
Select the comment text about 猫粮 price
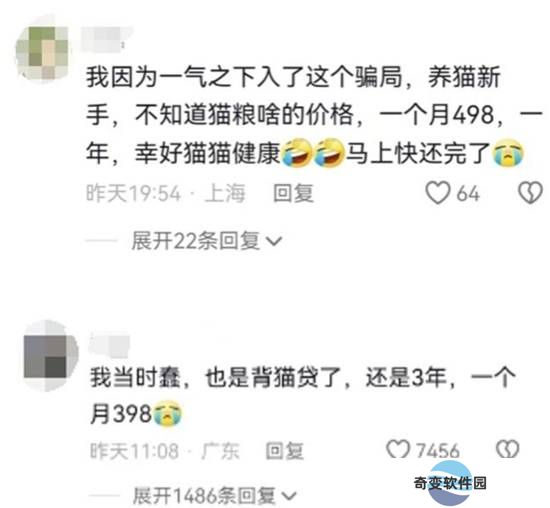point(314,115)
